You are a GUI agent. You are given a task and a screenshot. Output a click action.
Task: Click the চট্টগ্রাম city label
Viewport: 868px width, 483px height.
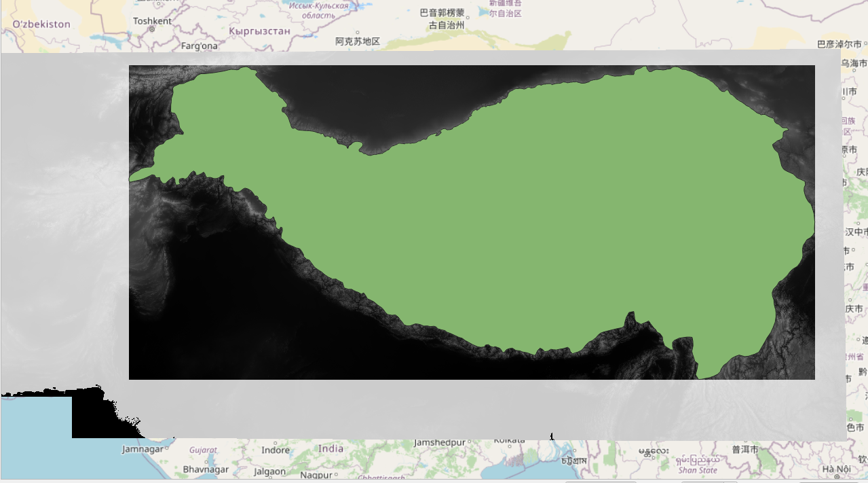pyautogui.click(x=575, y=461)
